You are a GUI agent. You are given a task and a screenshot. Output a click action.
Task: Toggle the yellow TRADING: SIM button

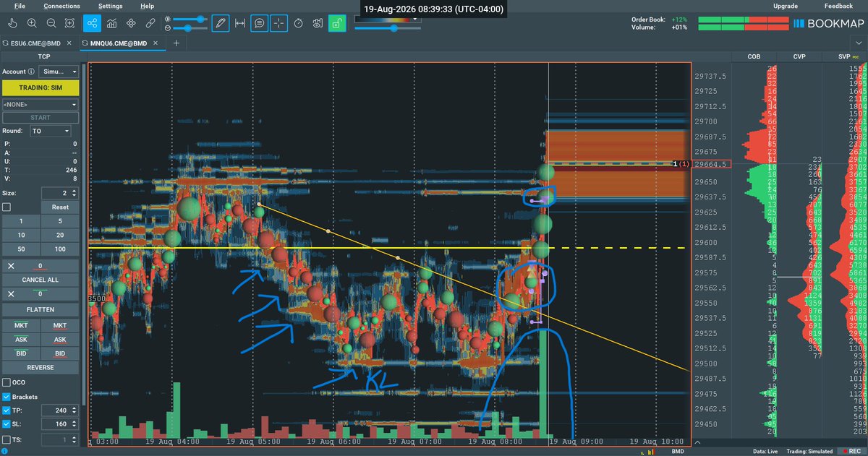click(x=40, y=87)
